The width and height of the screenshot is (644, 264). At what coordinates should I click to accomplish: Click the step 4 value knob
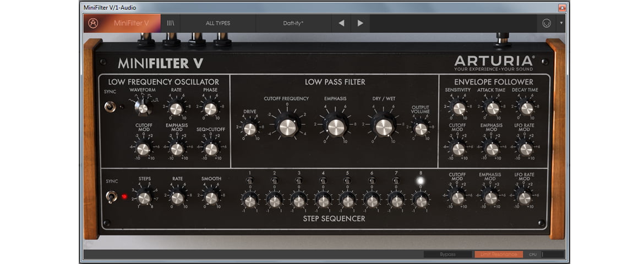324,201
